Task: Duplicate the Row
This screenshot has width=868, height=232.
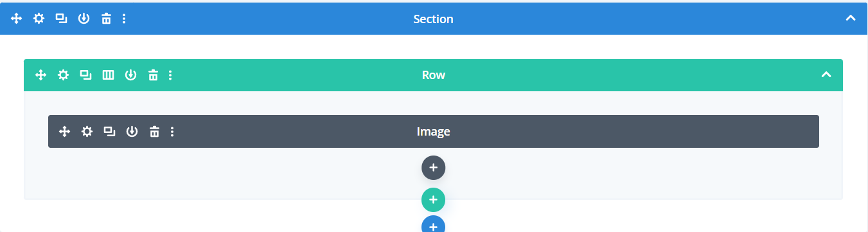Action: (85, 75)
